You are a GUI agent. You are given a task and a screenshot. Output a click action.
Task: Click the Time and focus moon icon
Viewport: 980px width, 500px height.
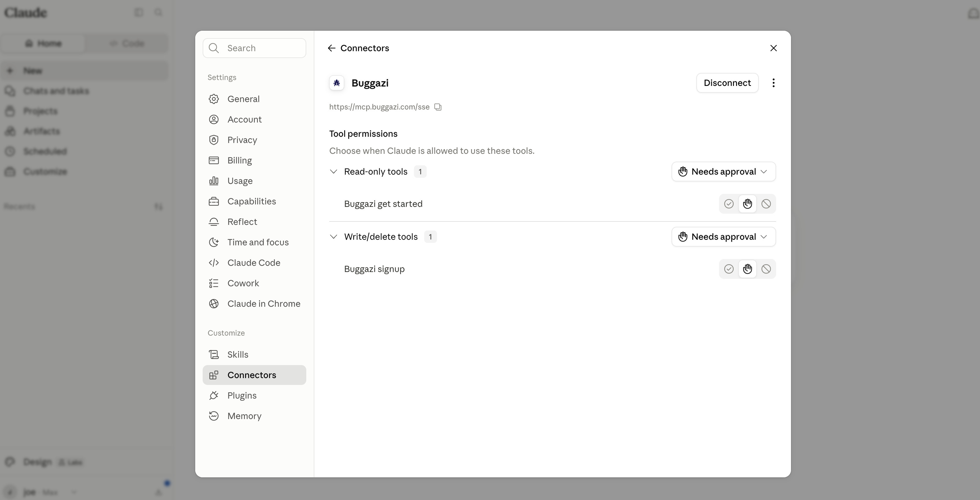(x=214, y=242)
